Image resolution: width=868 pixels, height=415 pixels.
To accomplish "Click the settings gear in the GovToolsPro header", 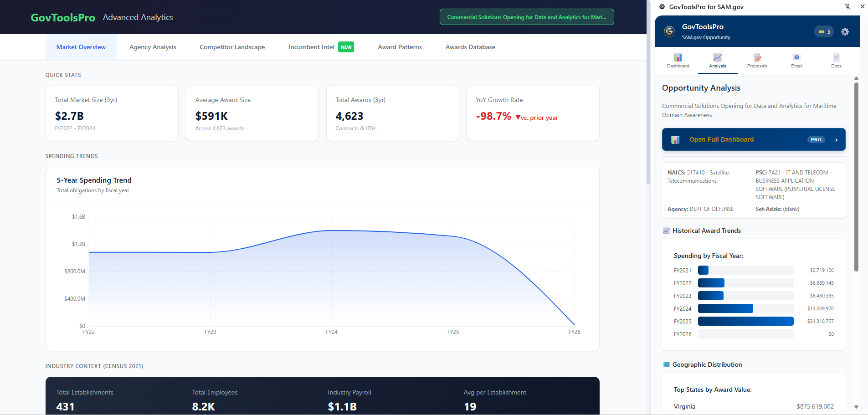I will tap(845, 31).
